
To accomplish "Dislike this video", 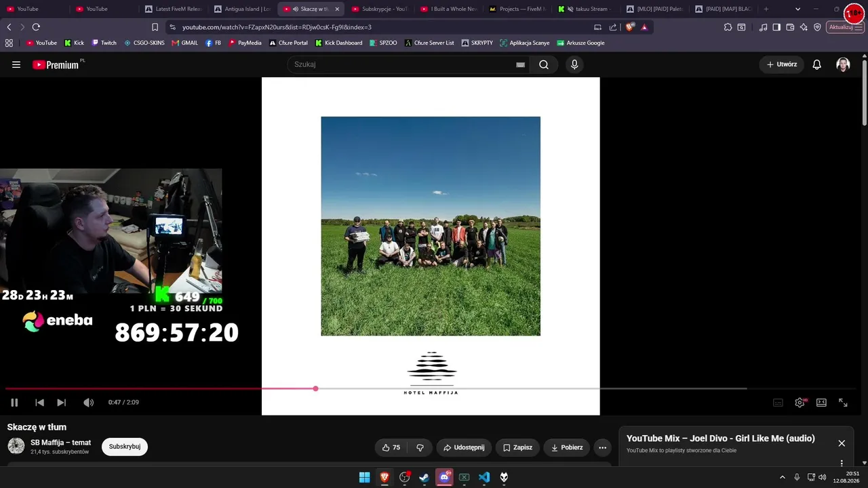I will coord(420,447).
